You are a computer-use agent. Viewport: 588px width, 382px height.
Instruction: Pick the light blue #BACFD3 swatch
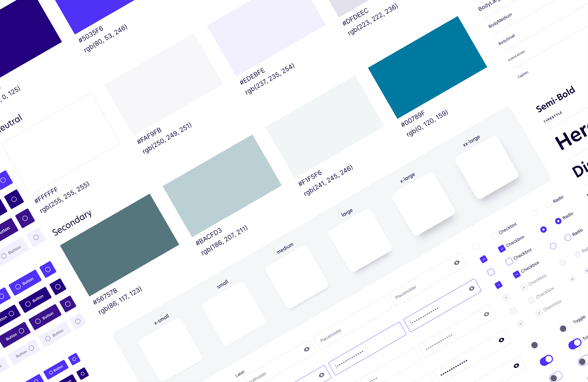222,186
